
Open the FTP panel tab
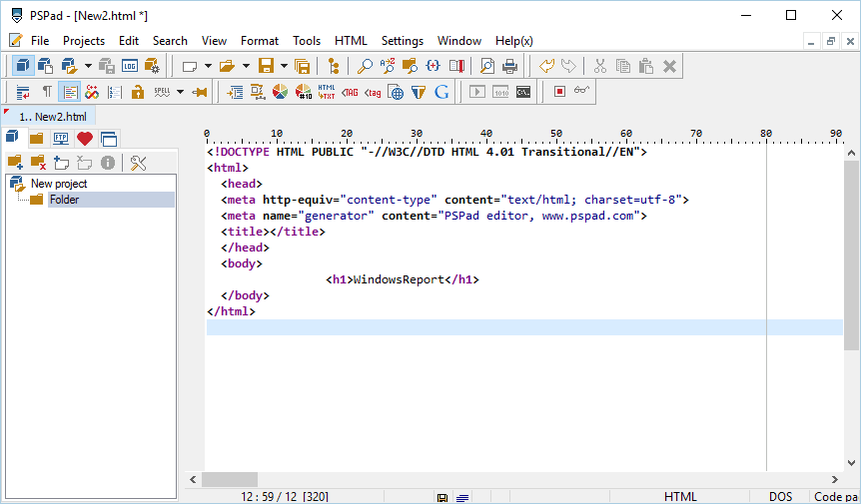coord(60,139)
